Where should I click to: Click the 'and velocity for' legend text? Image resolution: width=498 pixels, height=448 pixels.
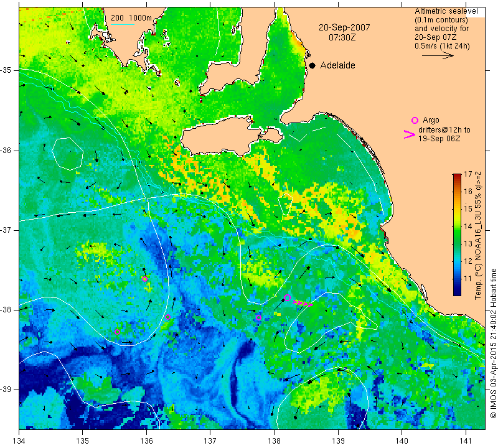pos(442,29)
